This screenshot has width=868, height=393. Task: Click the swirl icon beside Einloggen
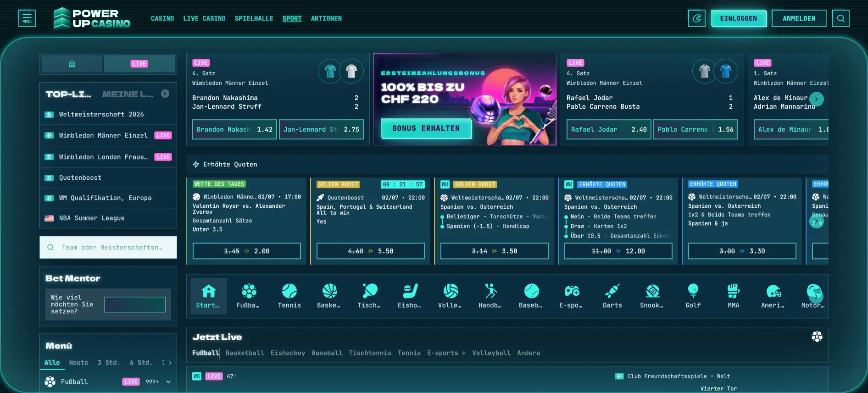pyautogui.click(x=697, y=18)
